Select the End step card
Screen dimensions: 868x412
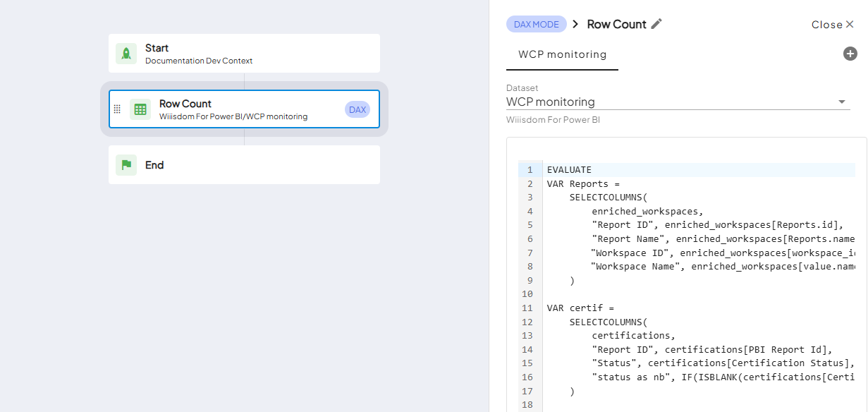pos(244,164)
